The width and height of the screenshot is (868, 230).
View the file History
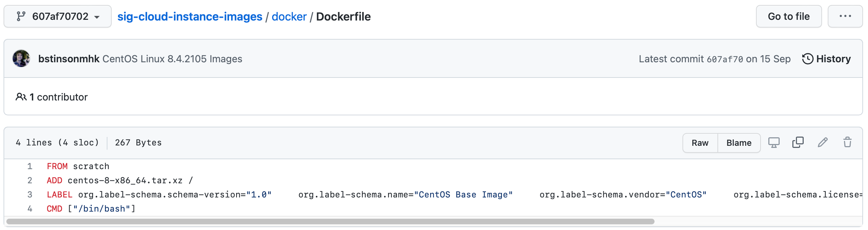[826, 59]
